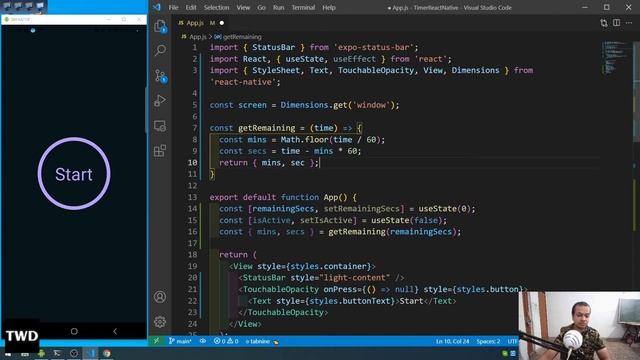
Task: Click 'useEffect' in the import on line 2
Action: coord(354,59)
